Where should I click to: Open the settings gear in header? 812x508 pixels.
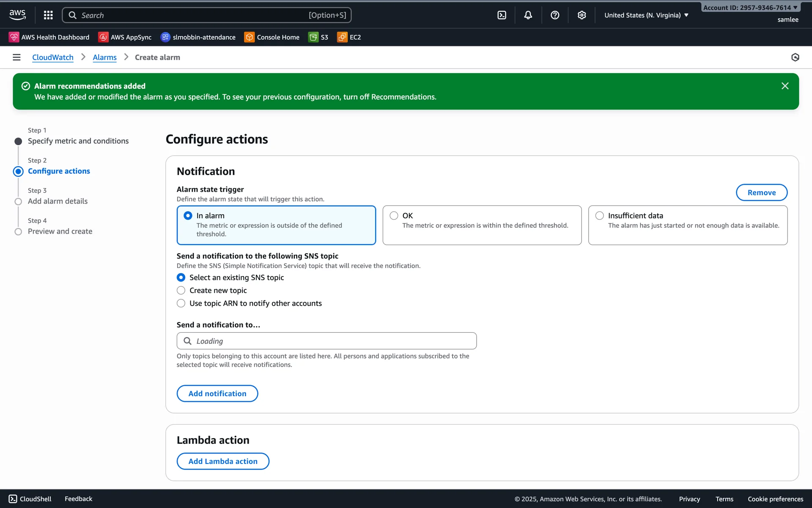[582, 15]
